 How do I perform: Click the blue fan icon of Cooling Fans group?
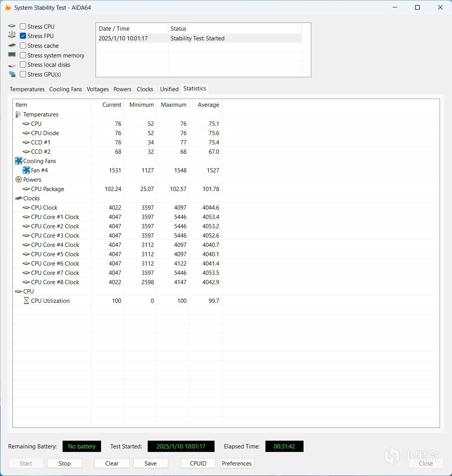(x=18, y=161)
